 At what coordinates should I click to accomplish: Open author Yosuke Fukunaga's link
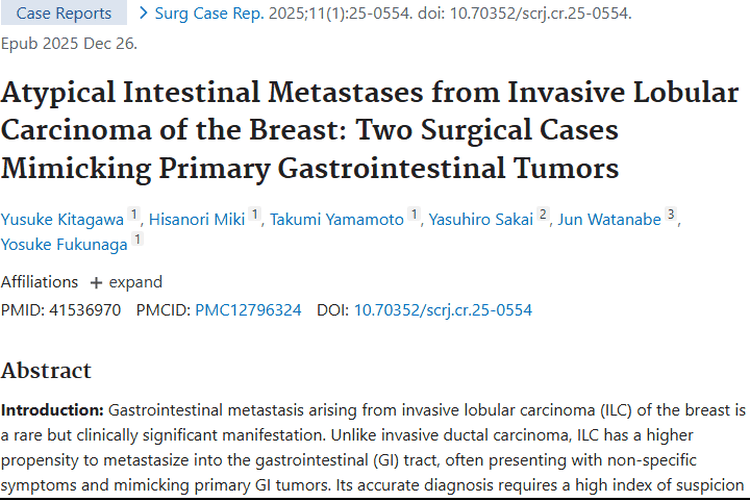coord(65,244)
